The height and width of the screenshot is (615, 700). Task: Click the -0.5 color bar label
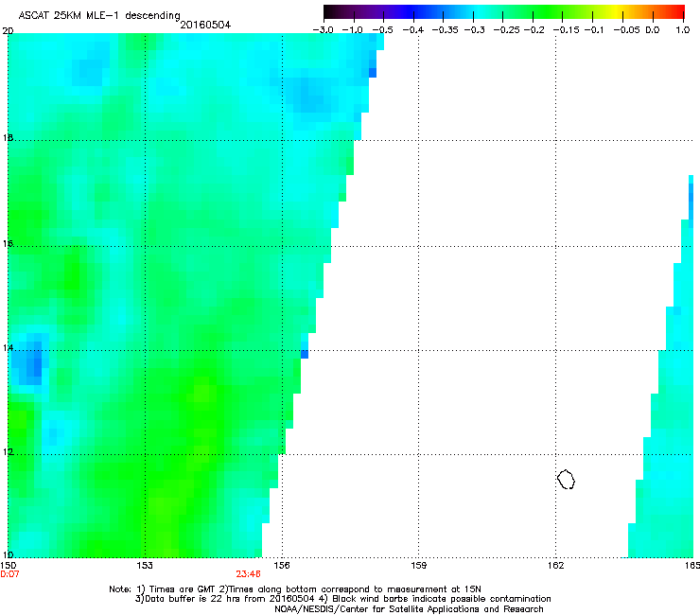coord(382,30)
